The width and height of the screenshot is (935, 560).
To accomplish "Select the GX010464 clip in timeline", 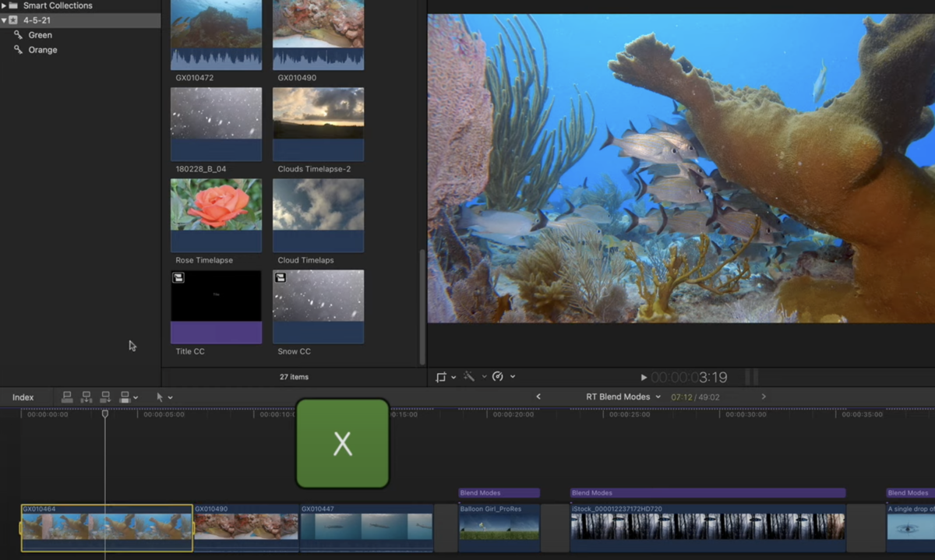I will click(x=107, y=527).
